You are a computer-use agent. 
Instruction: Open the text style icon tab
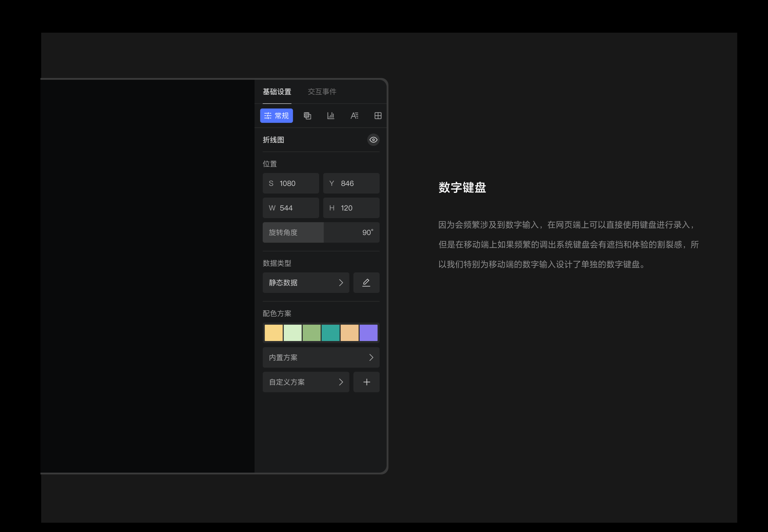click(x=354, y=116)
